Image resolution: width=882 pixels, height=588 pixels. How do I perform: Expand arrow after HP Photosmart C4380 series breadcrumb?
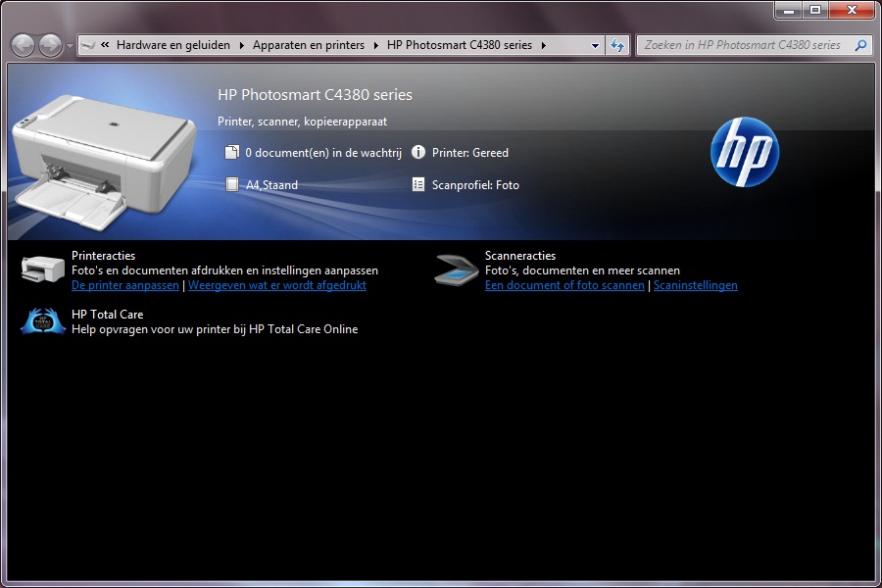(543, 45)
